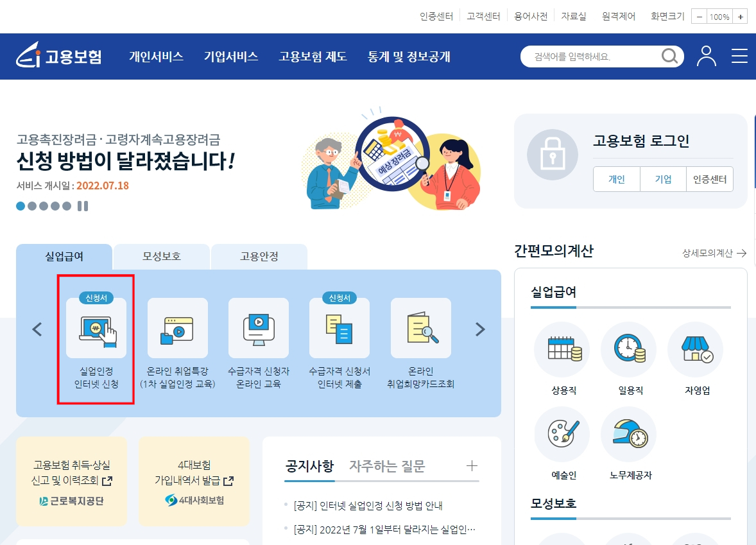
Task: Click the 신청 방법이 달라졌습니다 banner
Action: coord(125,160)
